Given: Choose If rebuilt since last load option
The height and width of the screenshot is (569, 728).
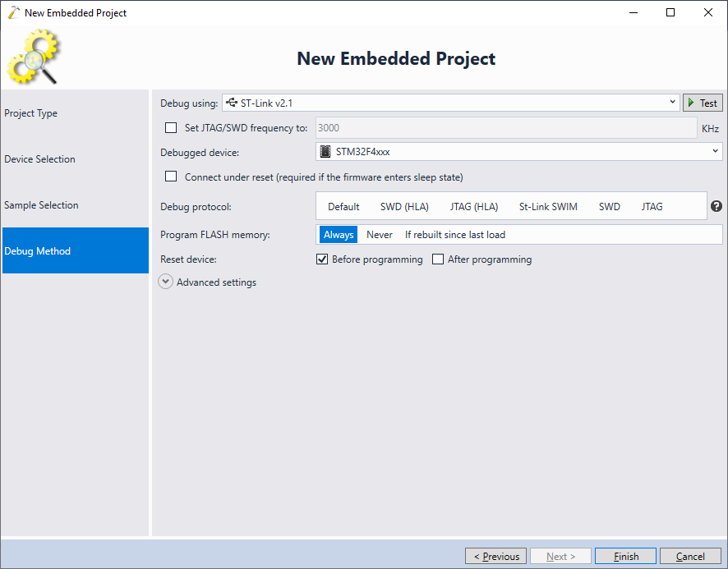Looking at the screenshot, I should (x=455, y=235).
